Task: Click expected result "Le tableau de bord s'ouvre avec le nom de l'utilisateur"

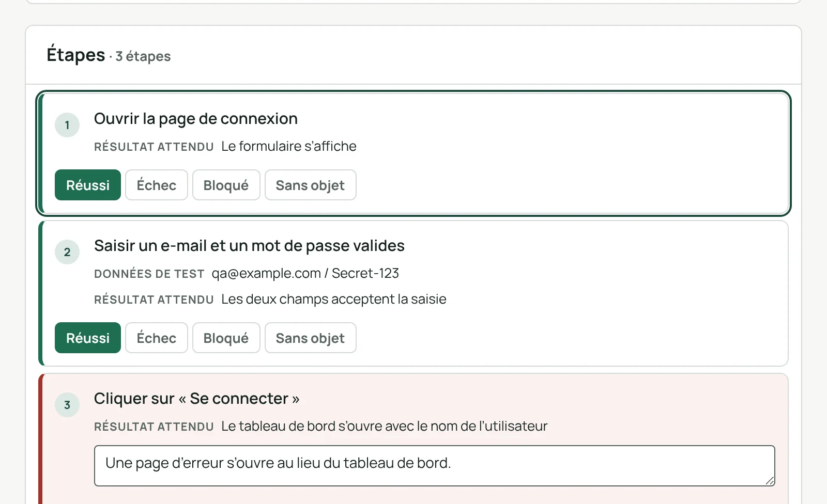Action: click(x=384, y=426)
